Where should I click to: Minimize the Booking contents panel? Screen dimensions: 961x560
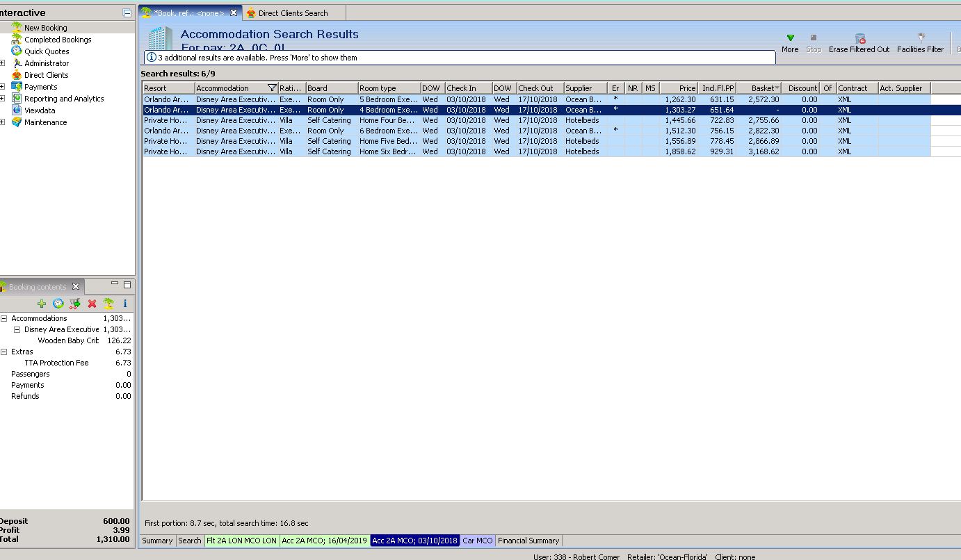115,284
